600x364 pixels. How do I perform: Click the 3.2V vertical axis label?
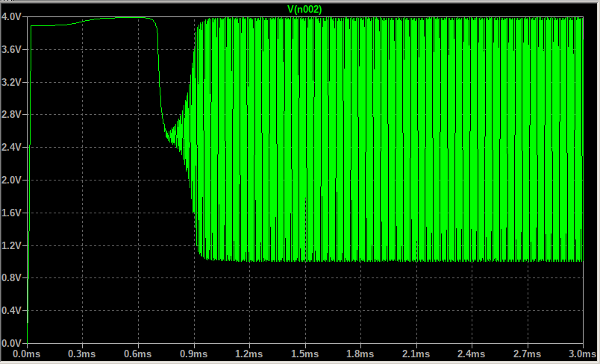click(12, 82)
